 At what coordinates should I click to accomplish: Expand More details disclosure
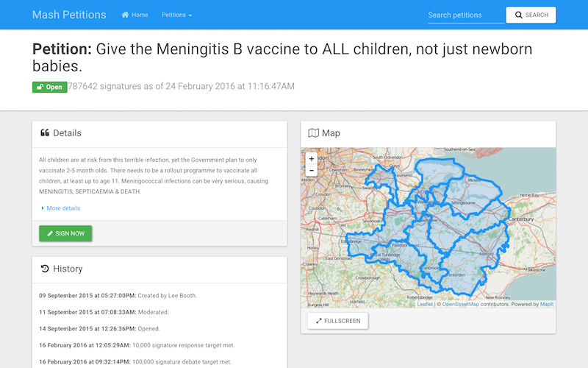tap(60, 208)
